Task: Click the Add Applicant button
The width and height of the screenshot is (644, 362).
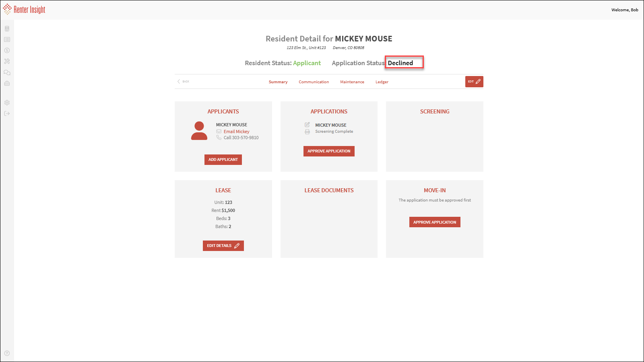Action: pos(223,160)
